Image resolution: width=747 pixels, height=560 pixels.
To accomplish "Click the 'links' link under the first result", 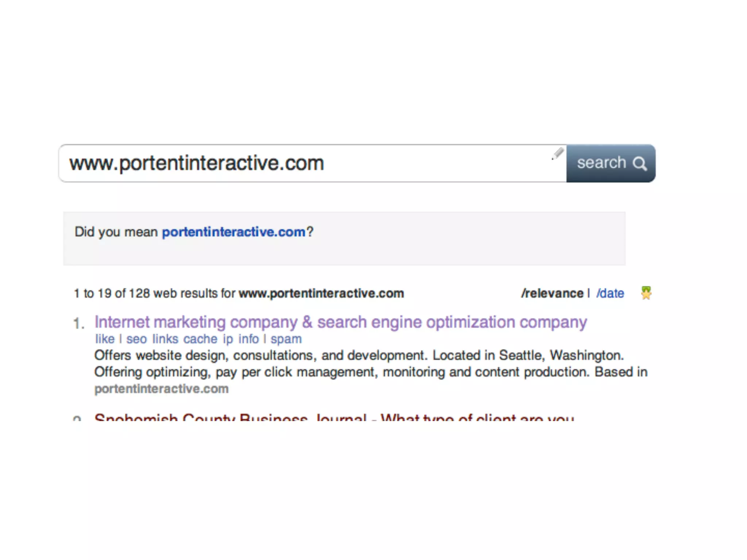I will (x=165, y=339).
